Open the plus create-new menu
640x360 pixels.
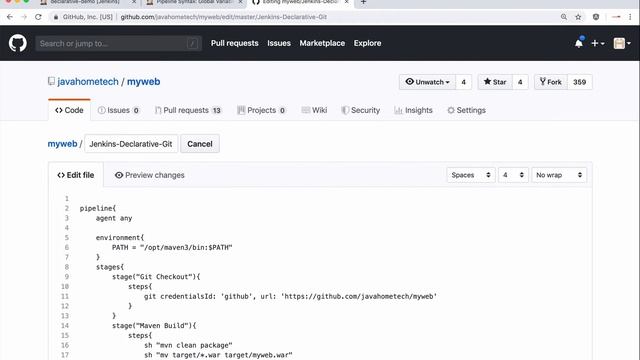click(598, 43)
